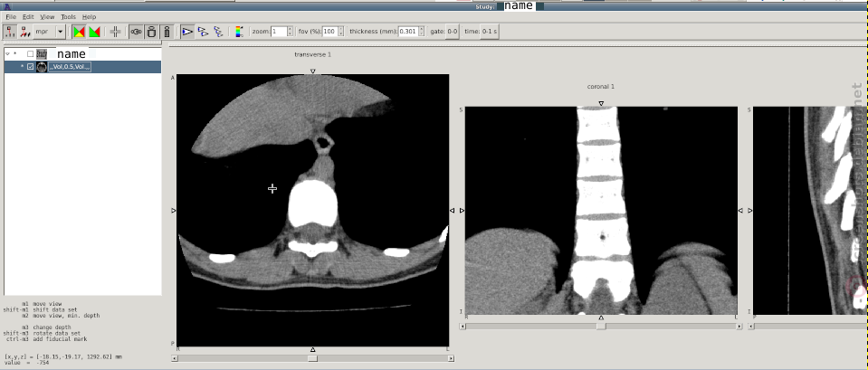
Task: Click the coronal slice slider handle
Action: coord(601,327)
